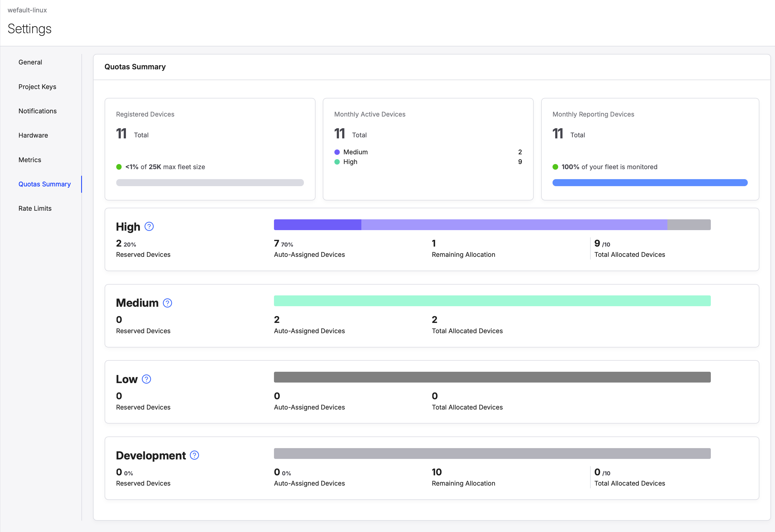Click the Monthly Active Devices card title
The image size is (775, 532).
[369, 114]
